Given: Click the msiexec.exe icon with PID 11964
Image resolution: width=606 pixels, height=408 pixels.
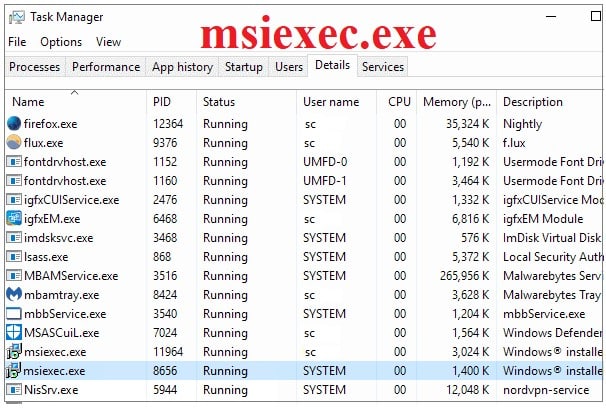Looking at the screenshot, I should [x=14, y=352].
